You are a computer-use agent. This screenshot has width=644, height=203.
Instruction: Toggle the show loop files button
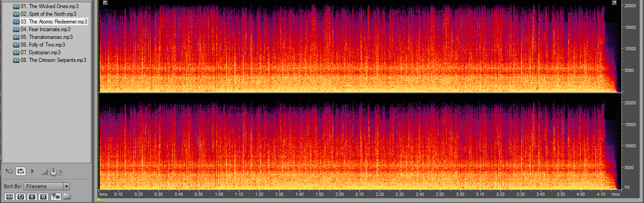tap(21, 196)
